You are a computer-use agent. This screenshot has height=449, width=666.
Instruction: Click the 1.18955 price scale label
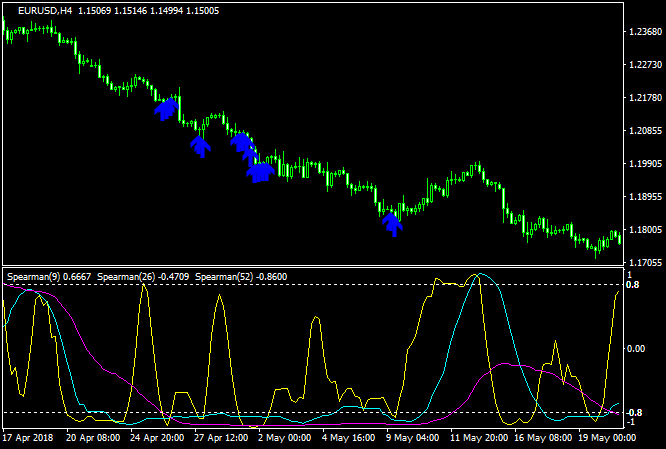coord(644,197)
